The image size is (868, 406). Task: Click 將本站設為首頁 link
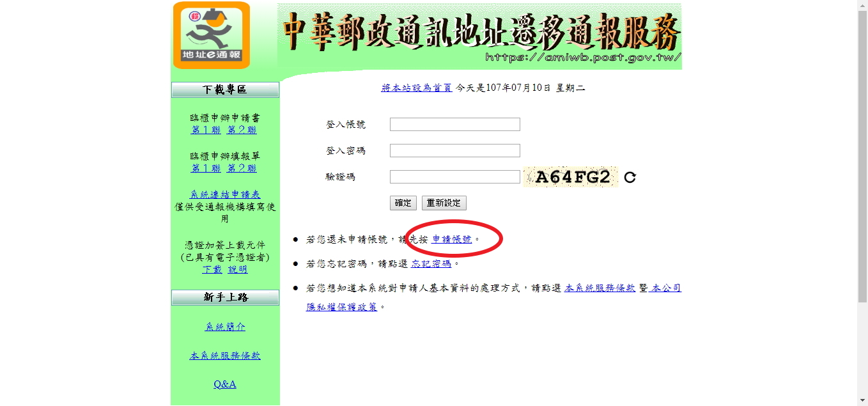pos(417,88)
